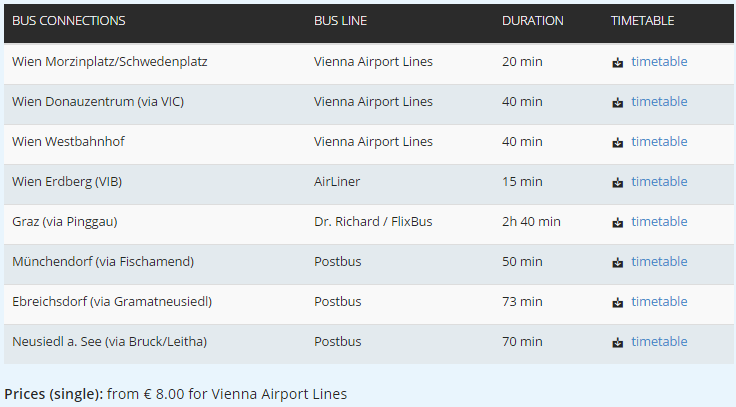Click download icon for Ebreichsdorf row
Viewport: 736px width, 407px height.
(617, 302)
